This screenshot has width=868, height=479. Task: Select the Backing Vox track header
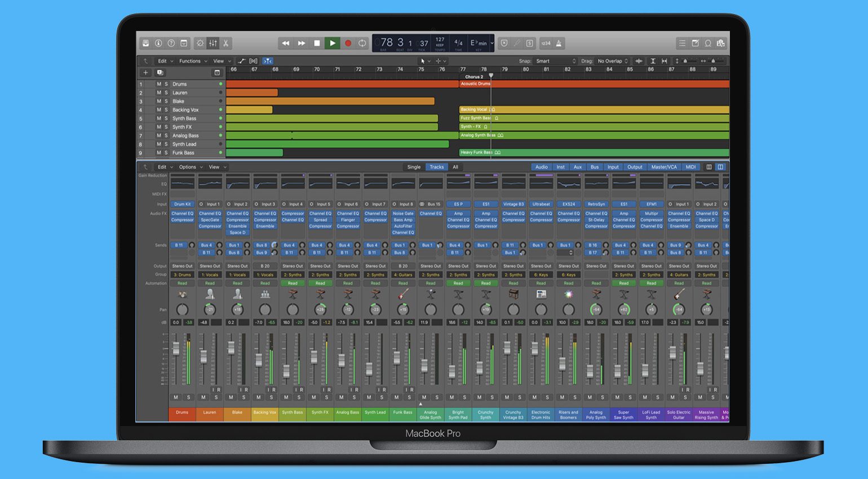(x=181, y=110)
